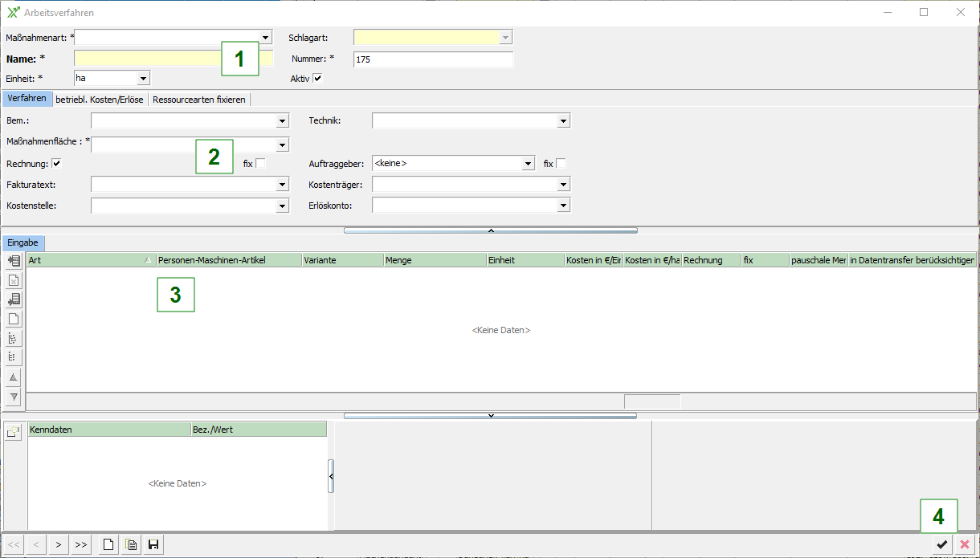Image resolution: width=980 pixels, height=558 pixels.
Task: Uncheck the Aktiv checkbox
Action: 317,78
